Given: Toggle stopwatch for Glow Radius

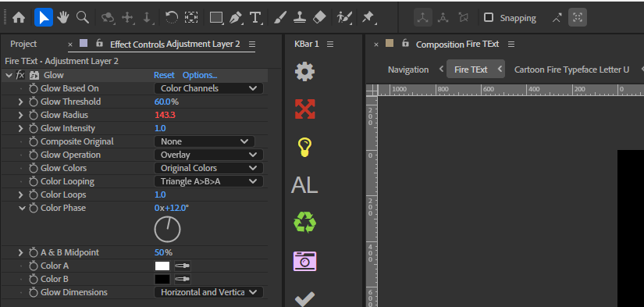Looking at the screenshot, I should [34, 115].
